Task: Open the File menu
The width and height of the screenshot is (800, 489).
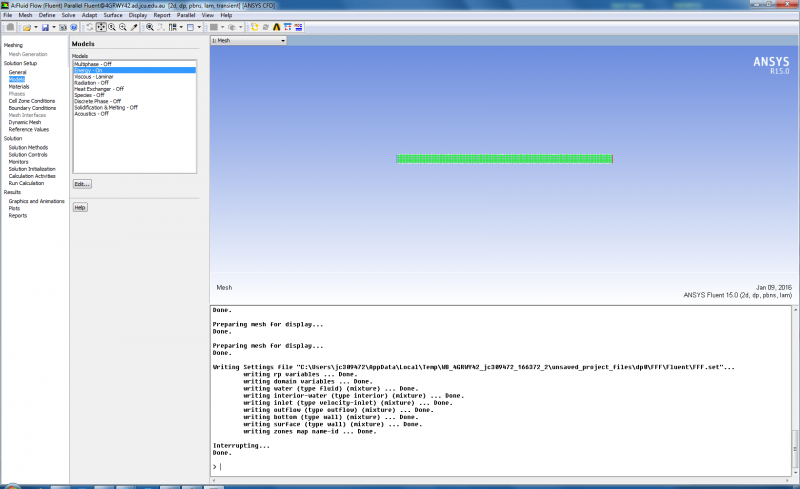Action: [x=8, y=15]
